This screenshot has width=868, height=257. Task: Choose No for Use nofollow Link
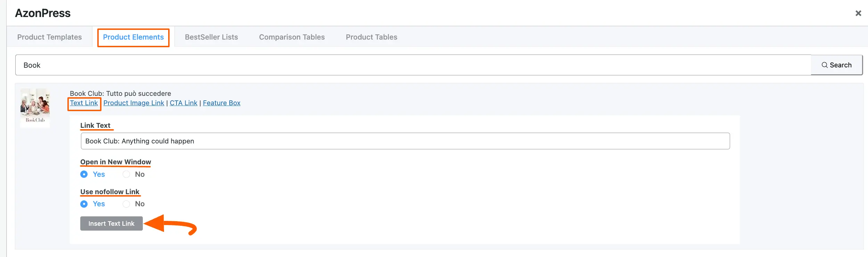[x=126, y=204]
